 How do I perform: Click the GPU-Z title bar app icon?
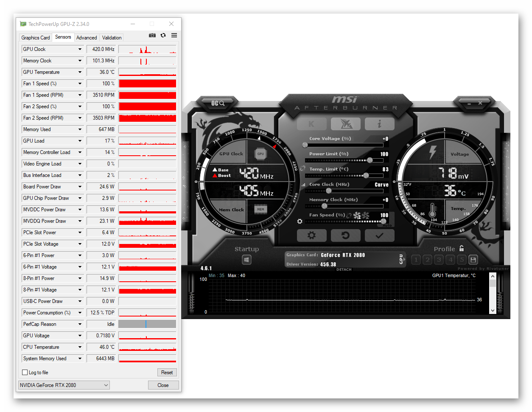point(23,24)
